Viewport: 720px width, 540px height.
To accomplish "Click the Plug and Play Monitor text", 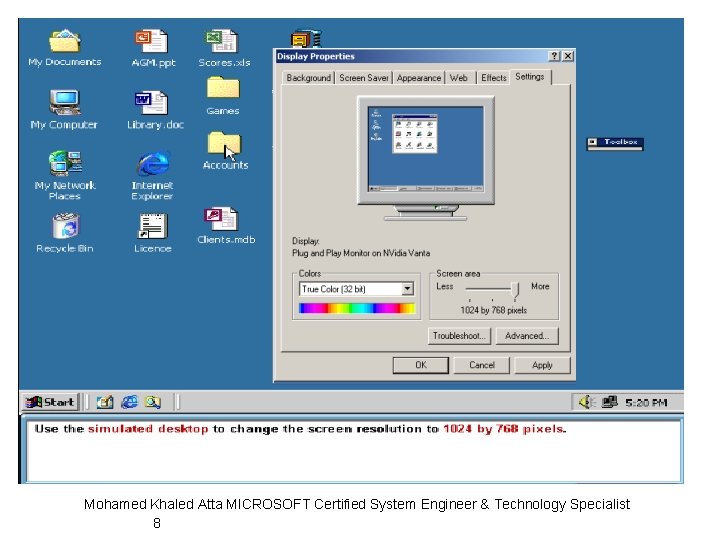I will 361,253.
